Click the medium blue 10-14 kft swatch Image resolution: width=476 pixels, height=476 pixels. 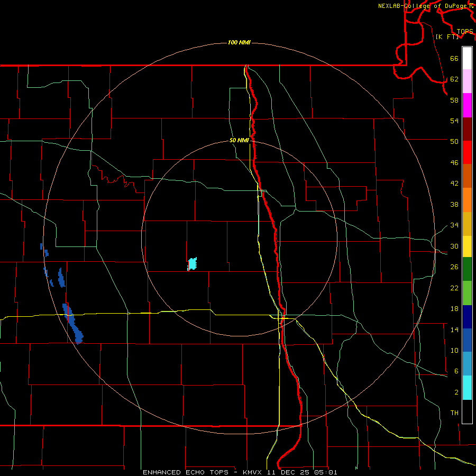point(467,340)
